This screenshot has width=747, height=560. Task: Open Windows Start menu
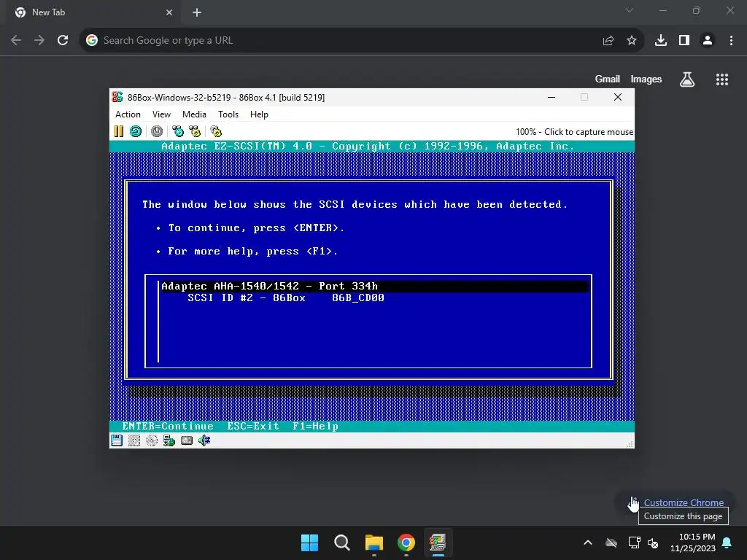pyautogui.click(x=309, y=542)
